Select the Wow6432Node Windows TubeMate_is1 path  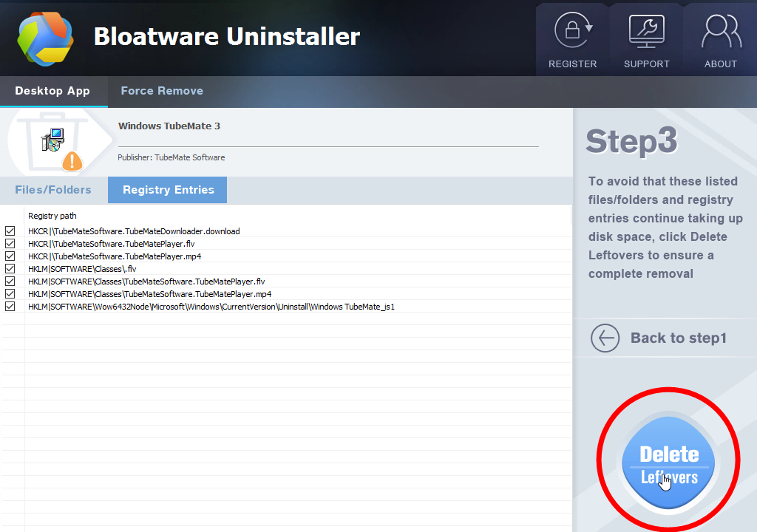(x=211, y=307)
